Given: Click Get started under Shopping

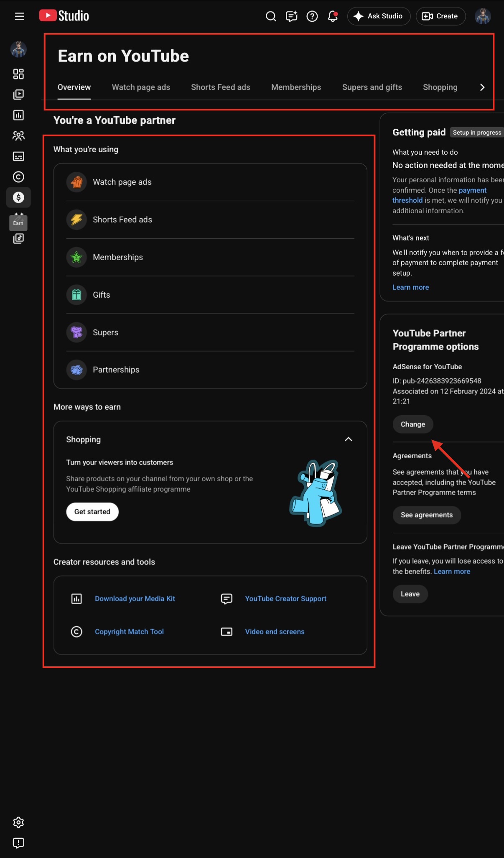Looking at the screenshot, I should 92,512.
